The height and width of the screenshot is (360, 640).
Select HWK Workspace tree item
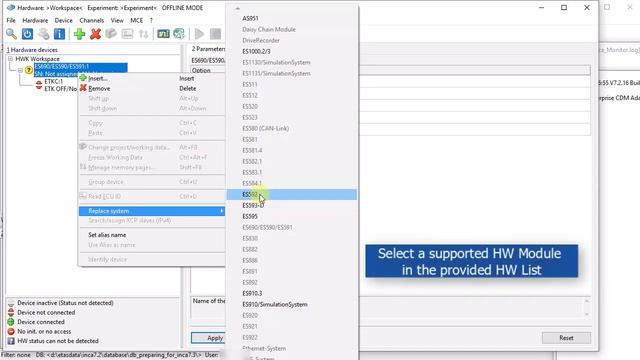[37, 59]
